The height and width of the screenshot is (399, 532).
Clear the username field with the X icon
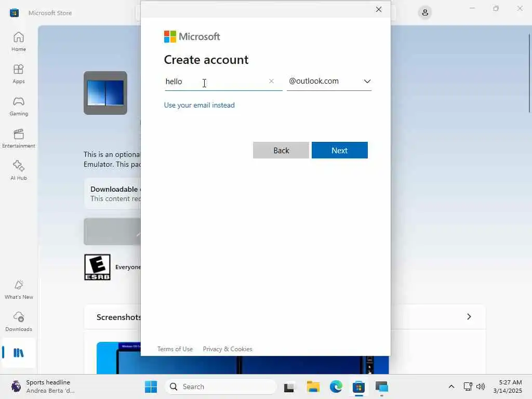tap(271, 81)
